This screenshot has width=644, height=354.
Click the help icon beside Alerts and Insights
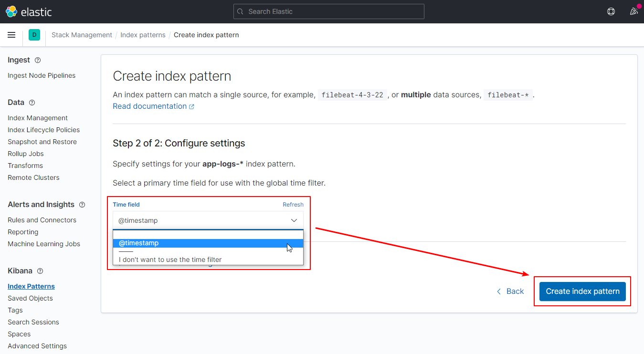[82, 205]
